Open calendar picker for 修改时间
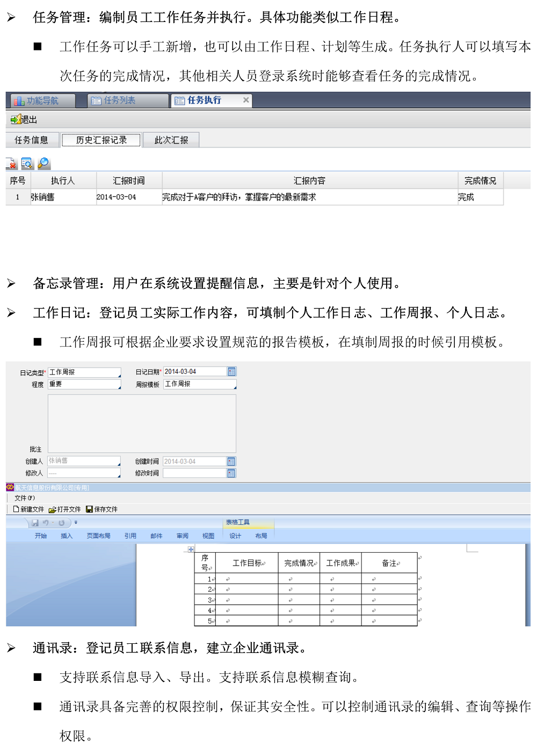Screen dimensions: 537x756 click(231, 473)
